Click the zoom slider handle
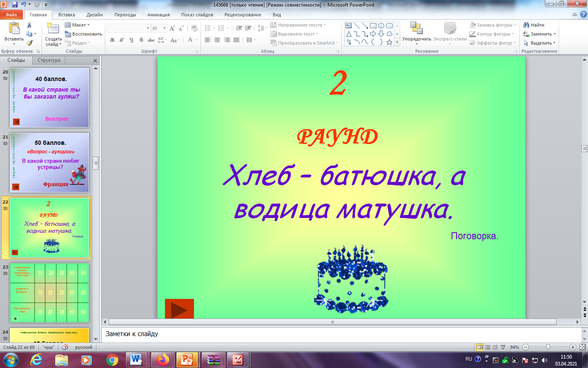The width and height of the screenshot is (588, 368). pyautogui.click(x=548, y=347)
